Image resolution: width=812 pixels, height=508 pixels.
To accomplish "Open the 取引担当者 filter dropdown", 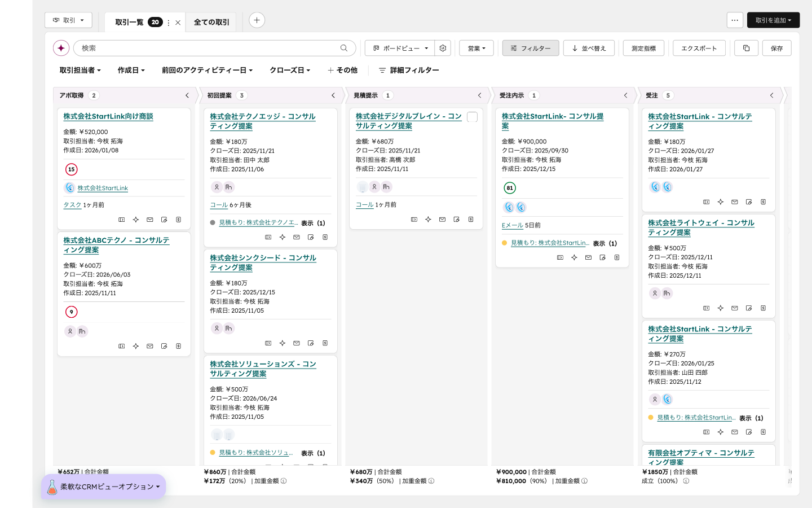I will (80, 70).
